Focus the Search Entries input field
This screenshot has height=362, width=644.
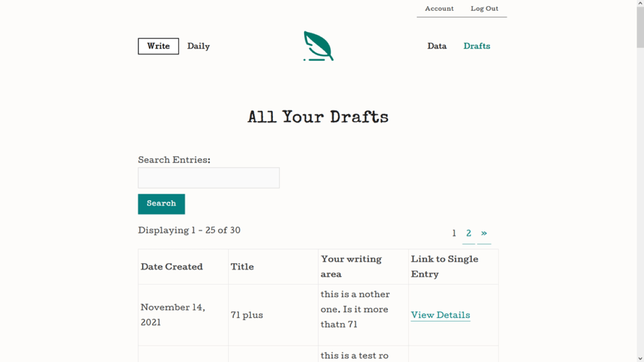[x=208, y=178]
